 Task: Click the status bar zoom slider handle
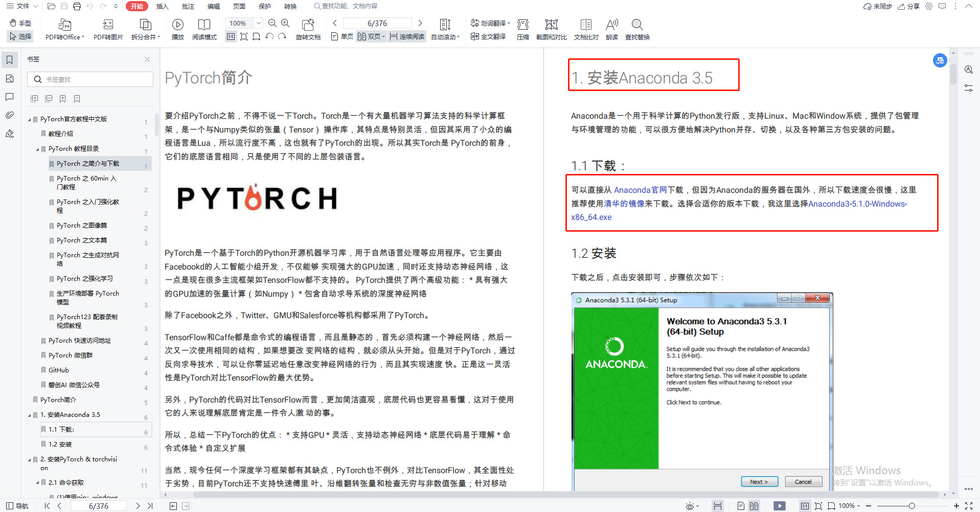pyautogui.click(x=911, y=506)
